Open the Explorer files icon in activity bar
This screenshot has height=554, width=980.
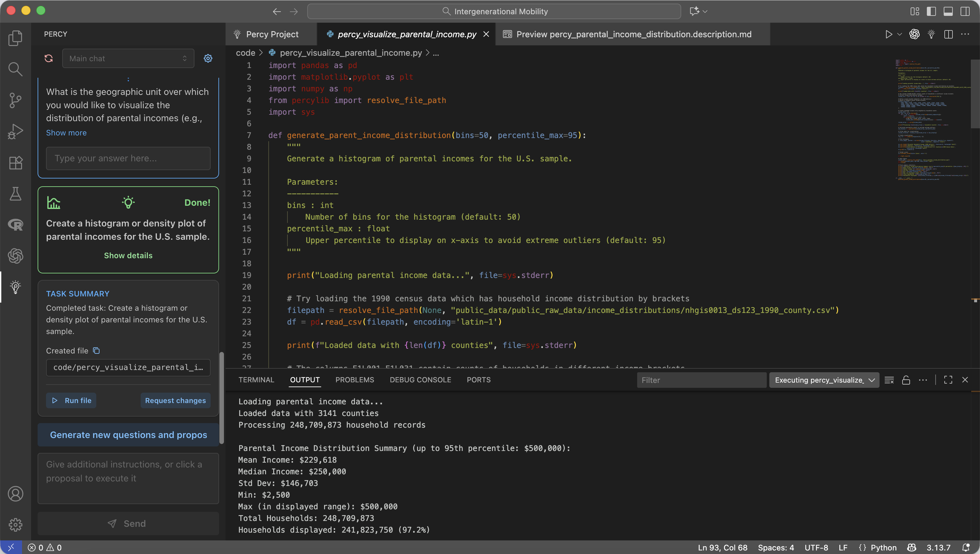tap(15, 38)
